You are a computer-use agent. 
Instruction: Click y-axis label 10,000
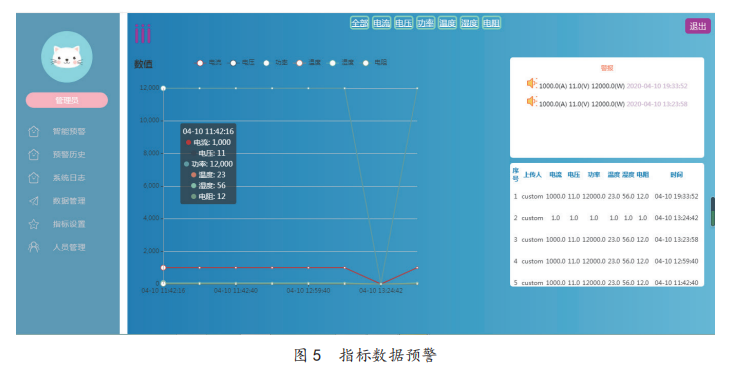pos(149,121)
